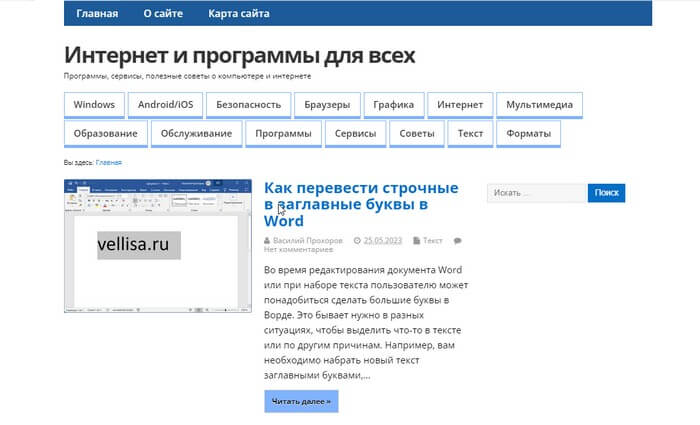Open the Программы category
The height and width of the screenshot is (425, 700).
pos(283,133)
